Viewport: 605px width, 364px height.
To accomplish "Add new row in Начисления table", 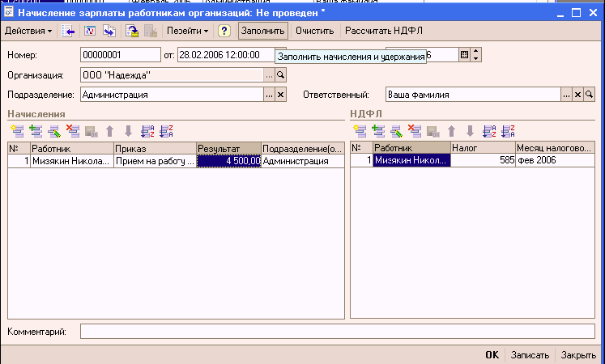I will [16, 130].
